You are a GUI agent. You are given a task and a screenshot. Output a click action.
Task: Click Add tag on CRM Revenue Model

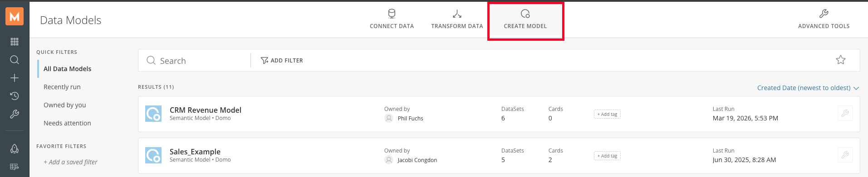tap(607, 115)
